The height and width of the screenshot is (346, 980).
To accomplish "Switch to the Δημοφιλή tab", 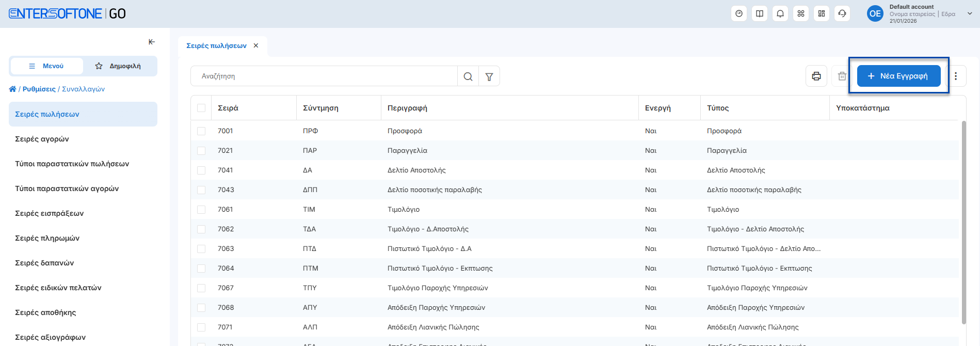I will click(119, 66).
